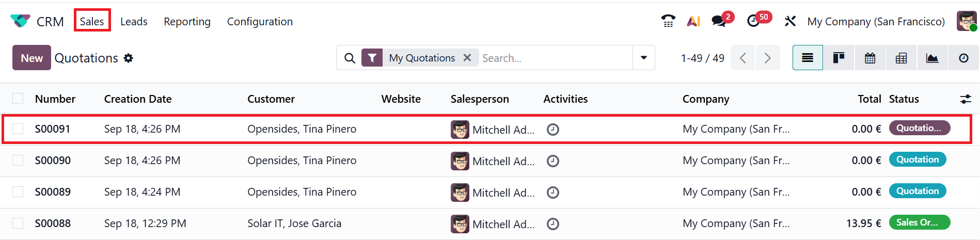Image resolution: width=980 pixels, height=240 pixels.
Task: Click the New quotation button
Action: click(x=31, y=58)
